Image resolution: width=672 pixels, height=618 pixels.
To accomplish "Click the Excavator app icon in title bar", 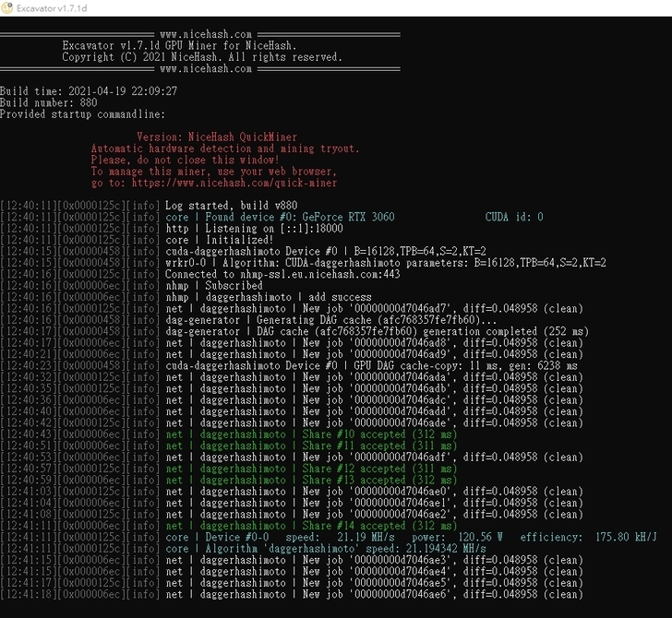I will coord(6,7).
